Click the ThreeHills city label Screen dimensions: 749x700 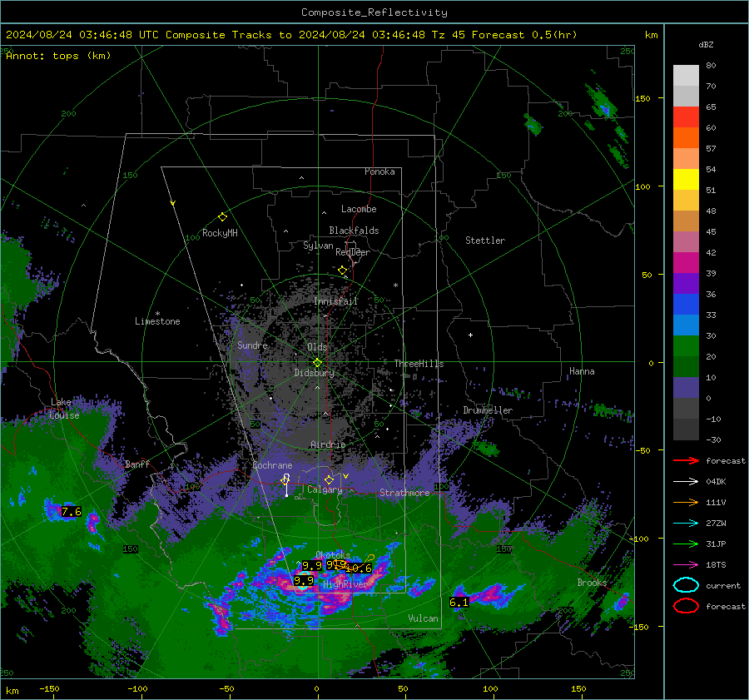tap(419, 364)
